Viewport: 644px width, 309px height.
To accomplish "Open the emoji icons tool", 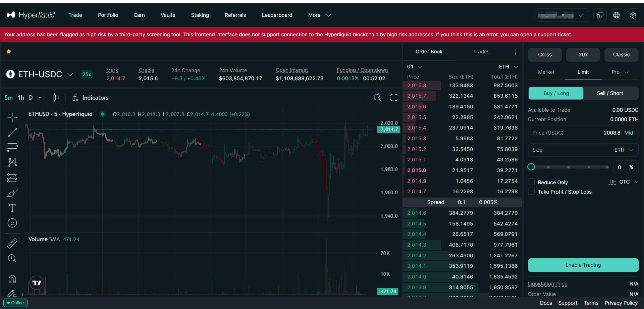I will pyautogui.click(x=12, y=223).
